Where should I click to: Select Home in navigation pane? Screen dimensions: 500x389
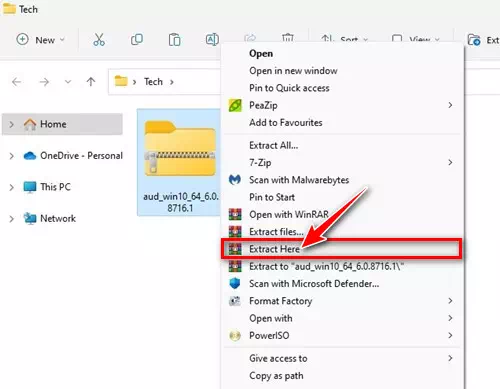62,124
